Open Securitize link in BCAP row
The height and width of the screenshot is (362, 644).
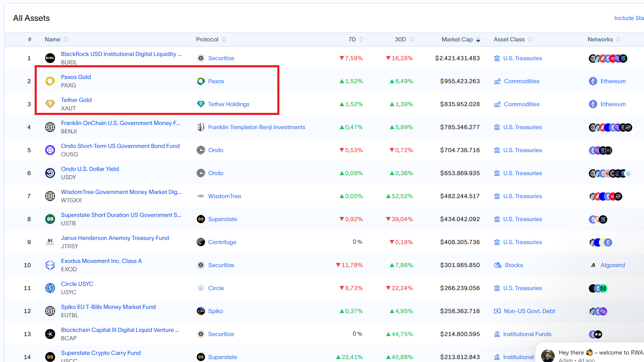pos(221,334)
